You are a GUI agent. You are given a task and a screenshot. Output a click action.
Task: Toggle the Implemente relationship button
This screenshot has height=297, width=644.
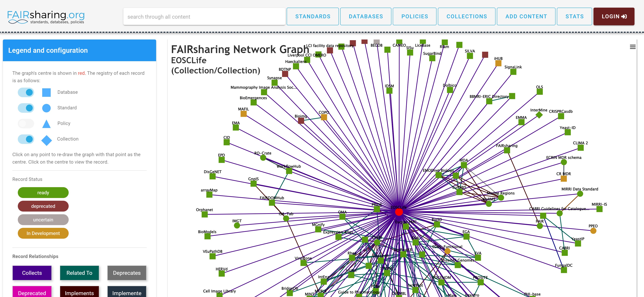tap(127, 292)
